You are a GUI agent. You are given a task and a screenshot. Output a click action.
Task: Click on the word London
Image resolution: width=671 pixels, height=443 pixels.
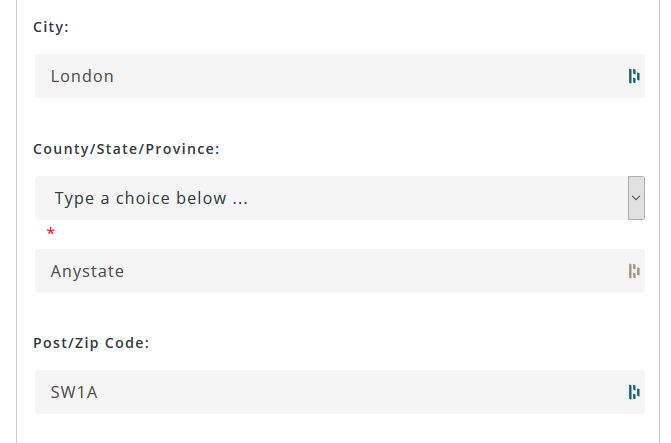pos(82,76)
